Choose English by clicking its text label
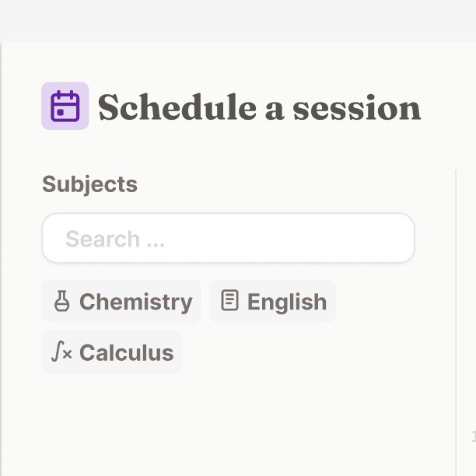 click(x=287, y=302)
